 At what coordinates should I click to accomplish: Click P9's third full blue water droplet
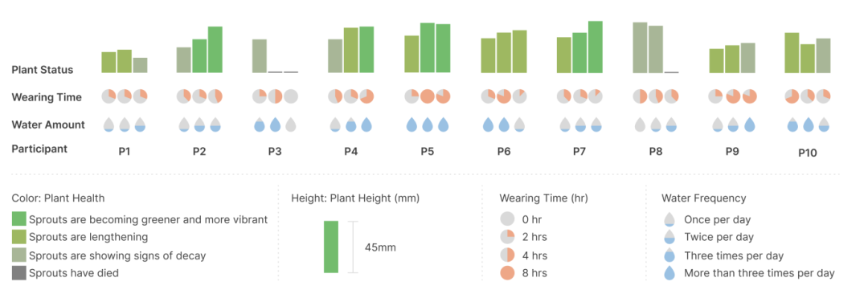pos(750,125)
